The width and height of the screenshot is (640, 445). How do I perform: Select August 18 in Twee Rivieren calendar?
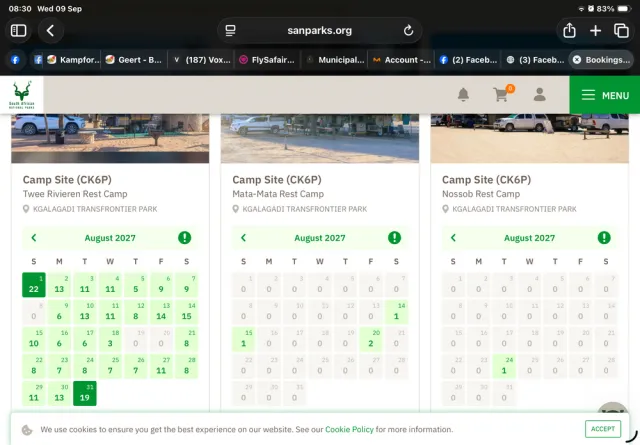[110, 339]
